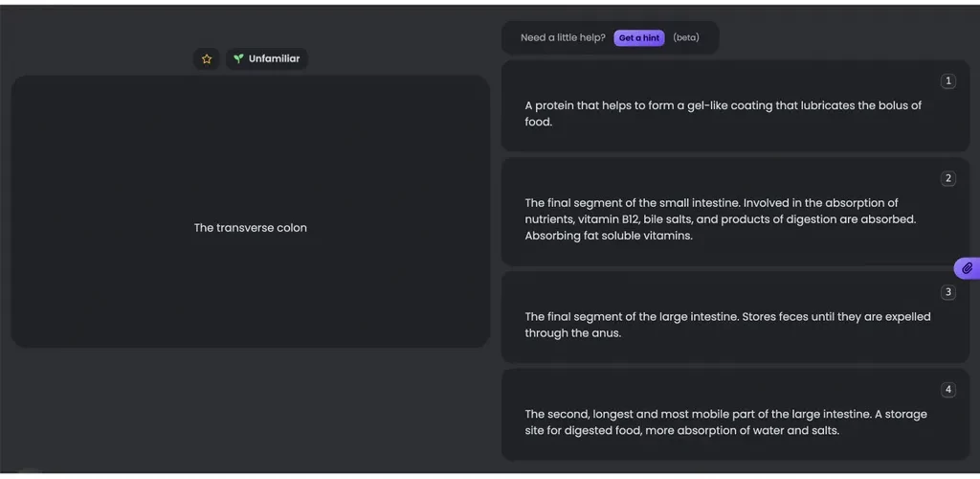Click the purple paperclip attachment icon
The width and height of the screenshot is (980, 479).
click(x=967, y=268)
